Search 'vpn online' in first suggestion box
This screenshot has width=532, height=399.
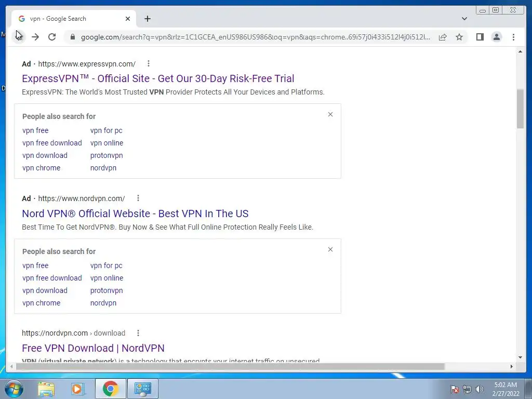pos(107,143)
